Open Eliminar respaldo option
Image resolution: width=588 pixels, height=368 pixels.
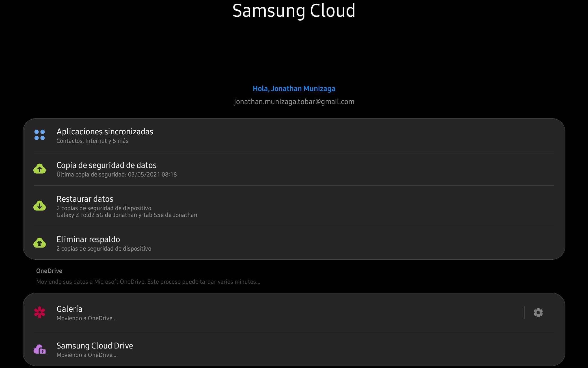294,243
